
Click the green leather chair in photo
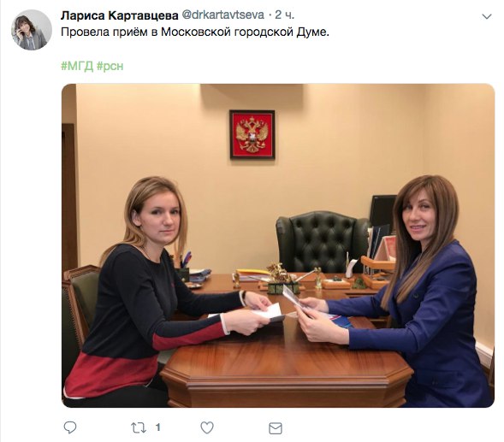323,242
